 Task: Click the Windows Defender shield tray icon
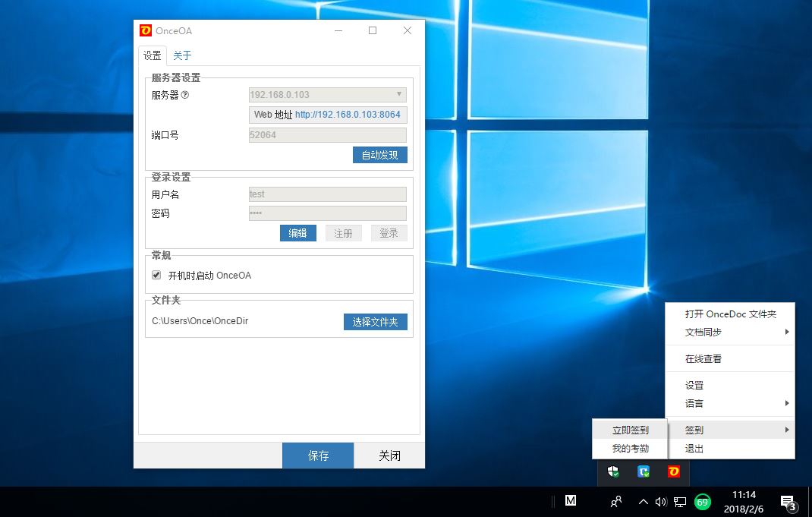(613, 471)
